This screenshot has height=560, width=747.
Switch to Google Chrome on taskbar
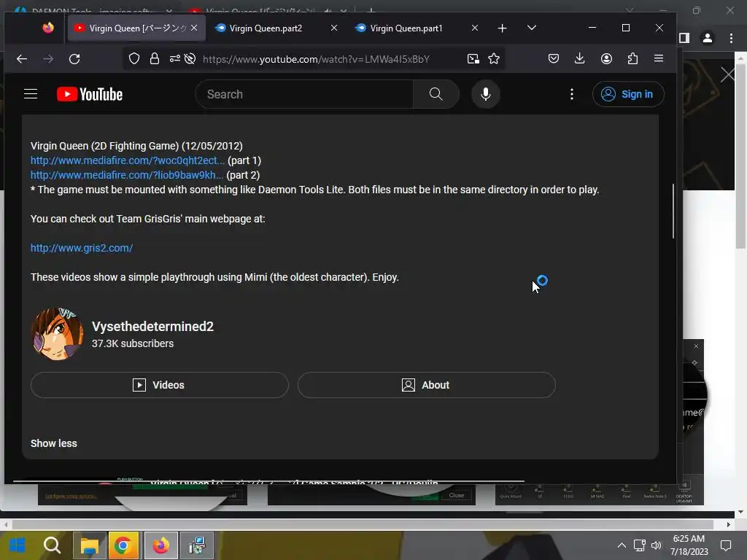123,545
